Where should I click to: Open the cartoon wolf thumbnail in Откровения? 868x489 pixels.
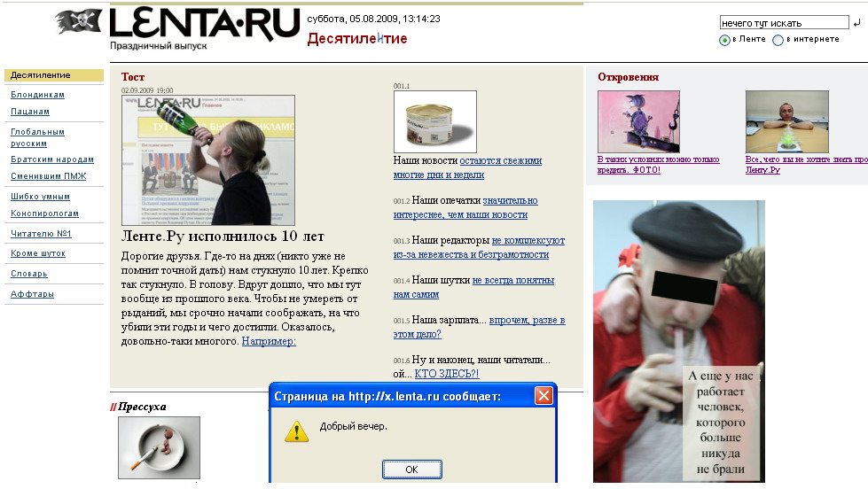(x=638, y=121)
